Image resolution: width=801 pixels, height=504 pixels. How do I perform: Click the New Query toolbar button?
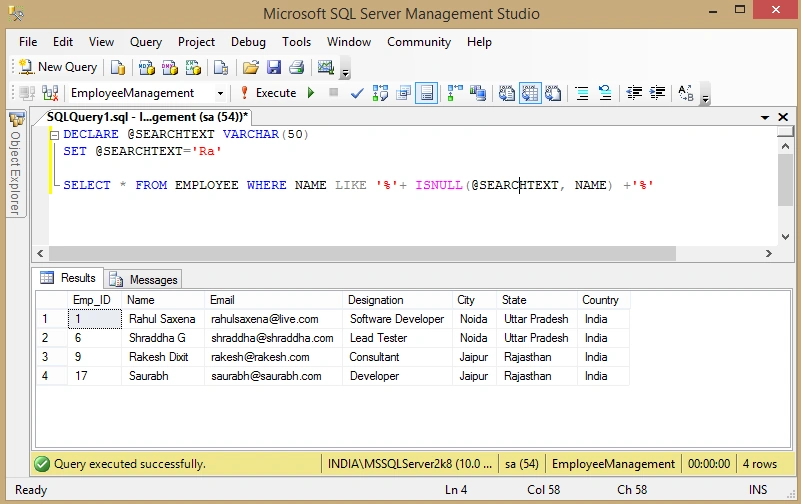click(58, 67)
